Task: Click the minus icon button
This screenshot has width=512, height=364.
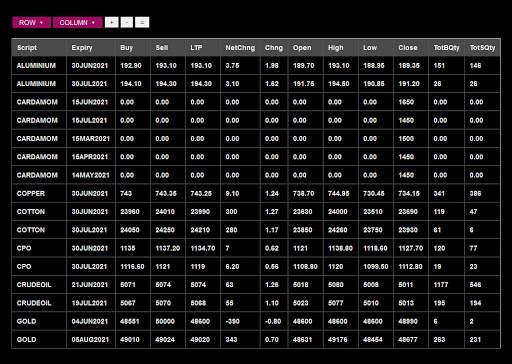Action: click(x=127, y=22)
